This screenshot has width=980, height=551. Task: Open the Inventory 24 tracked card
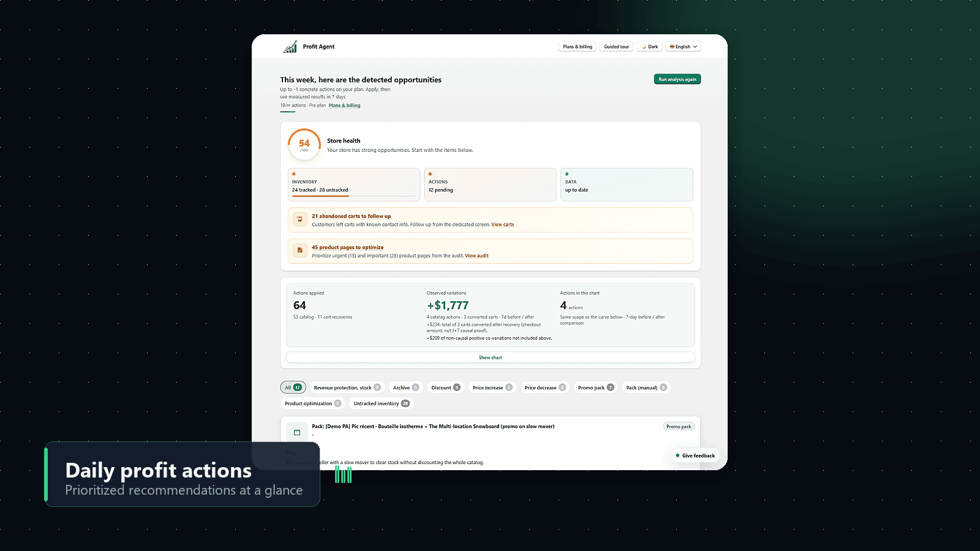tap(354, 184)
